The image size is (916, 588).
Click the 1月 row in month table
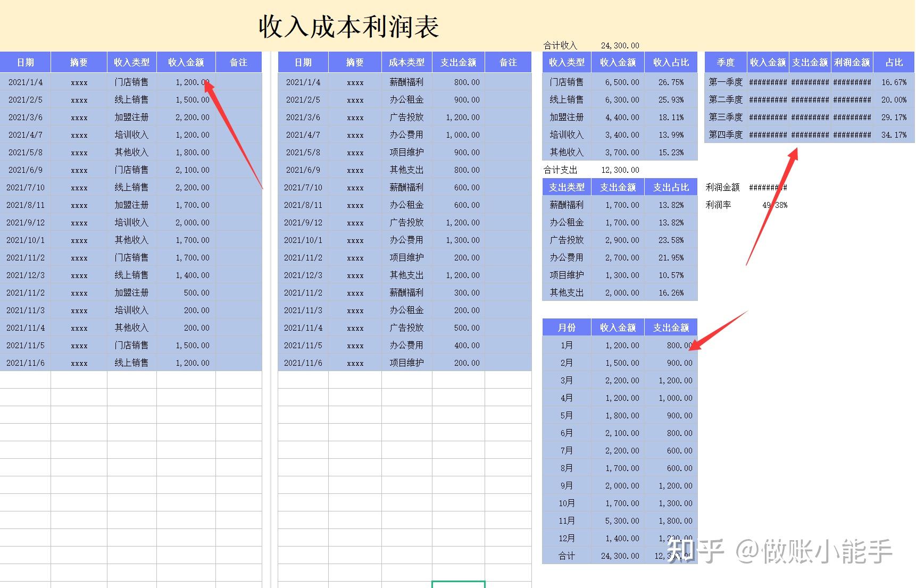coord(567,345)
